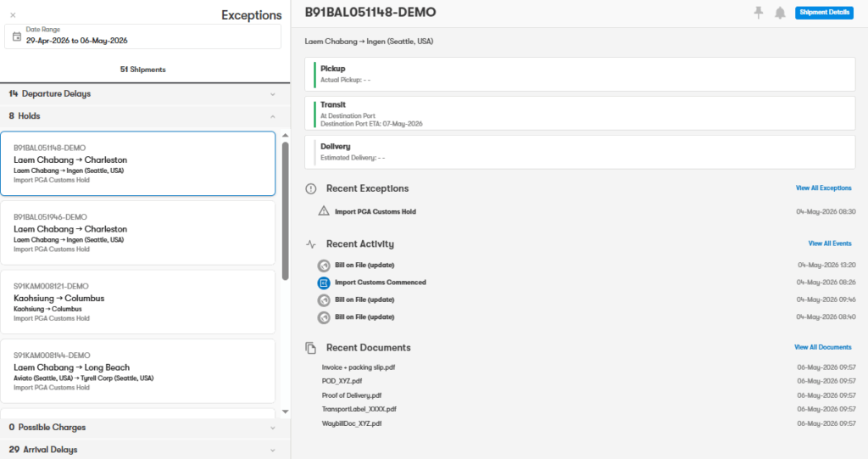Select shipment card B91BAL051148-DEMO
This screenshot has height=459, width=868.
(138, 164)
